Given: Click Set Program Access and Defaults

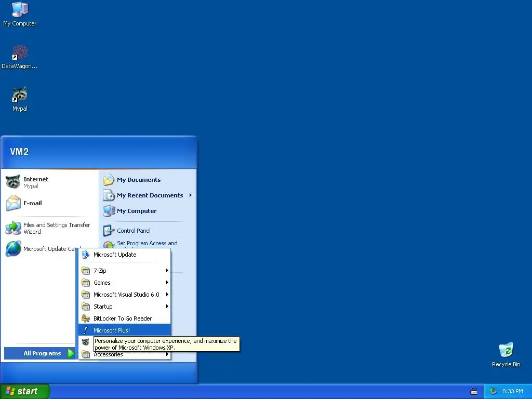Looking at the screenshot, I should [x=148, y=244].
